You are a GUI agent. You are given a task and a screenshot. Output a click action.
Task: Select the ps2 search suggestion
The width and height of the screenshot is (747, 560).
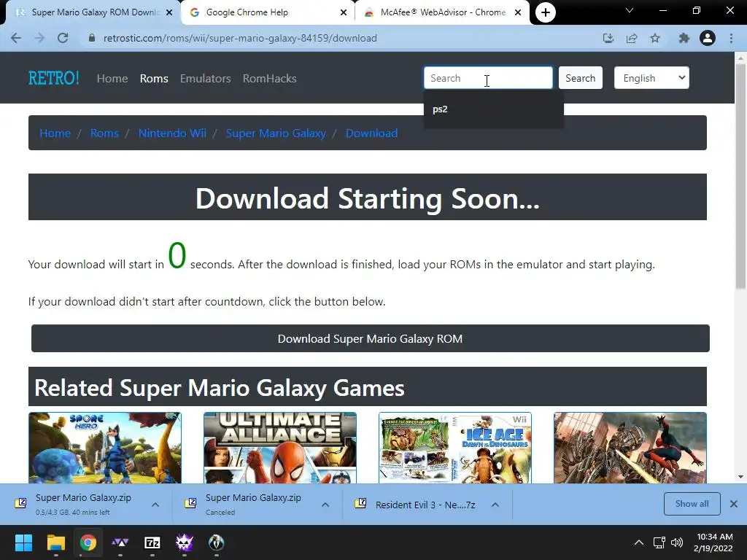pyautogui.click(x=494, y=109)
